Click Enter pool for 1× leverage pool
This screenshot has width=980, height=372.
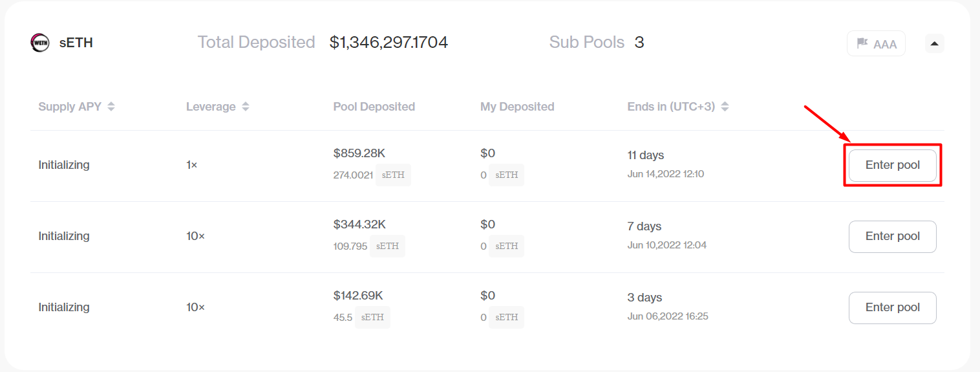point(892,165)
